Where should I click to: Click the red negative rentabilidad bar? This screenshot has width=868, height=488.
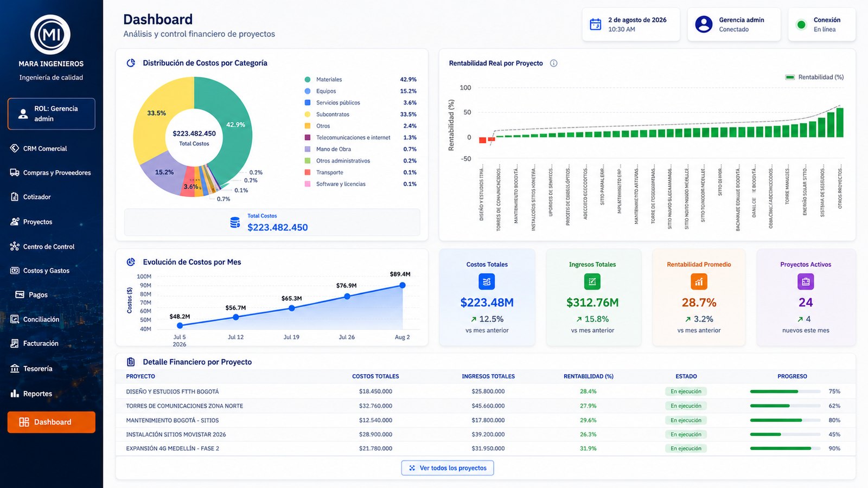click(482, 140)
